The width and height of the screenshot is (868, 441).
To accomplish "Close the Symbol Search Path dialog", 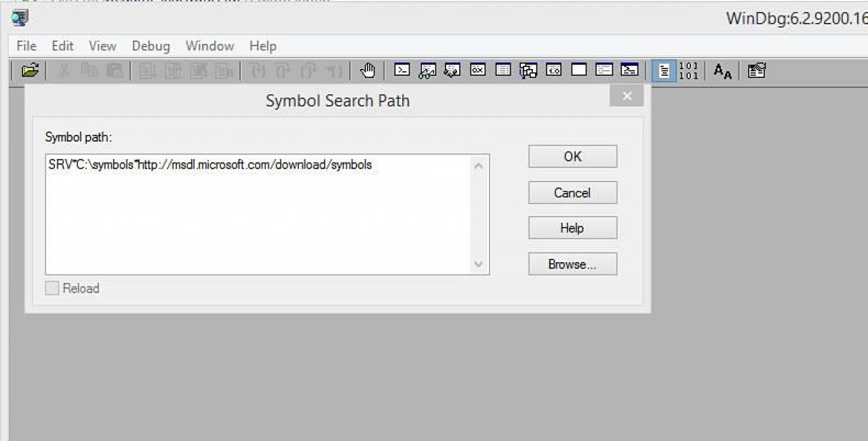I will (627, 96).
